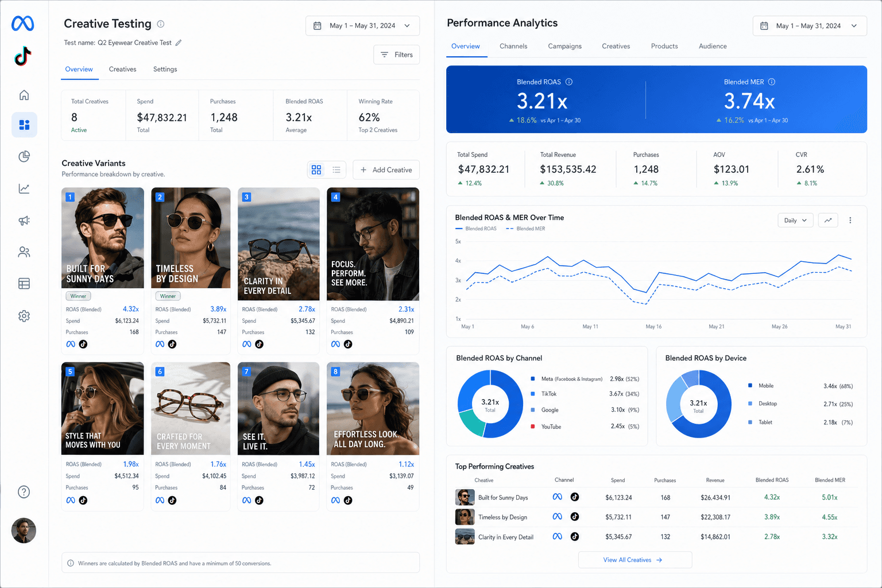Click the Blended ROAS by Channel donut chart
The image size is (882, 588).
490,404
